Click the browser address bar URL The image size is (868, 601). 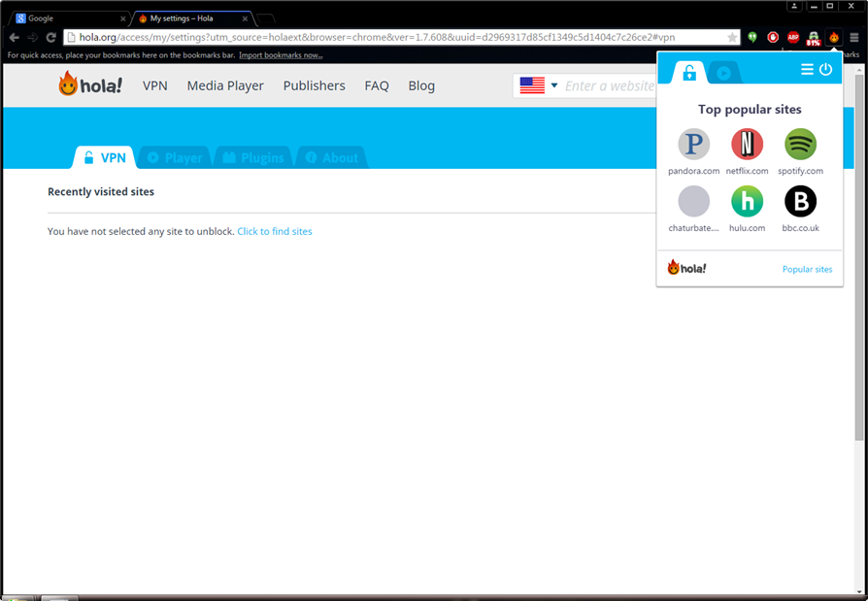coord(377,37)
